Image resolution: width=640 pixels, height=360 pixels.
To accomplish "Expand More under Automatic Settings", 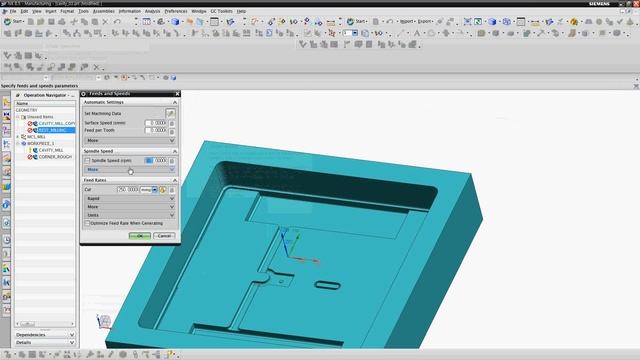I will pyautogui.click(x=130, y=140).
